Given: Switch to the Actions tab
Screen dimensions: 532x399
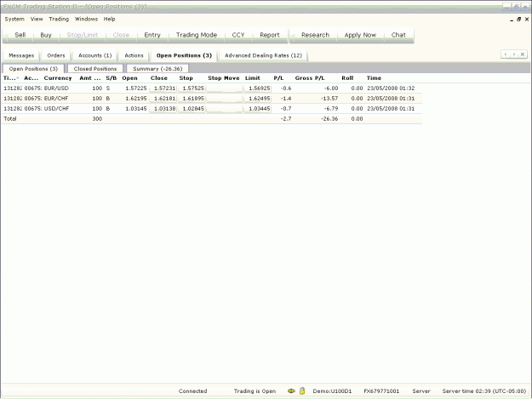Looking at the screenshot, I should 134,55.
